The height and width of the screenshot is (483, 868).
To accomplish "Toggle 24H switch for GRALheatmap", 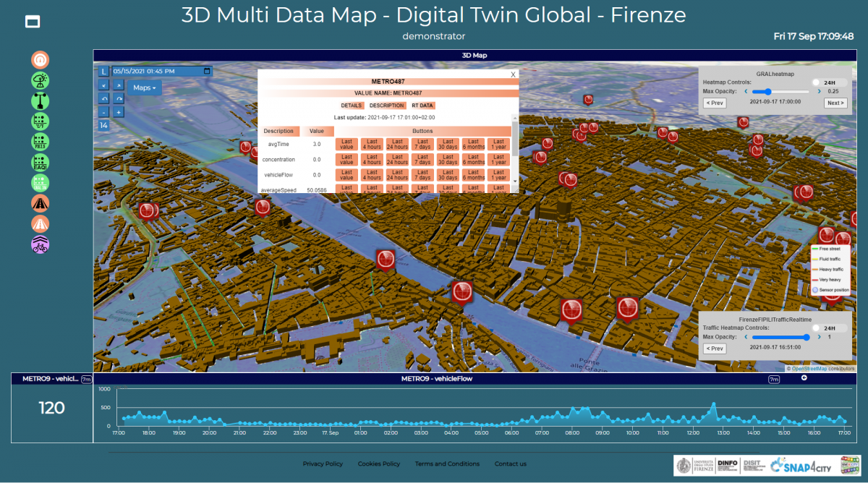I will 819,83.
